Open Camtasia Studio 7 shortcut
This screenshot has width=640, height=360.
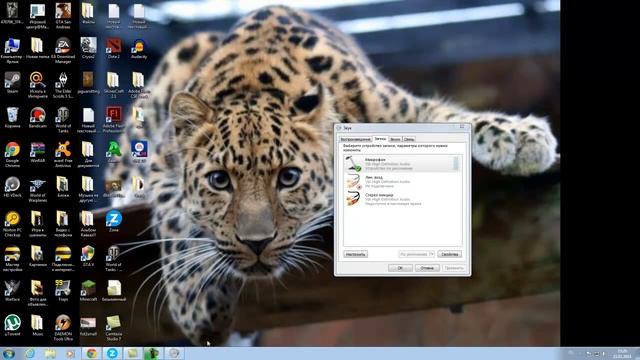(x=113, y=328)
